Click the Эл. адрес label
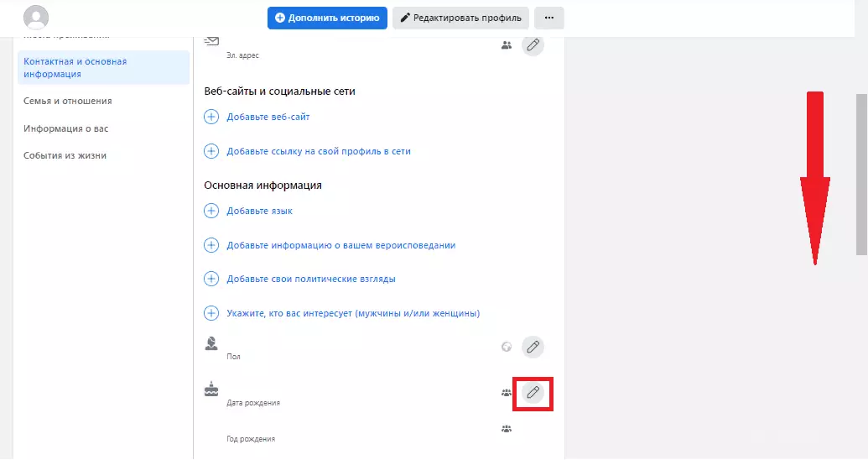 (242, 55)
